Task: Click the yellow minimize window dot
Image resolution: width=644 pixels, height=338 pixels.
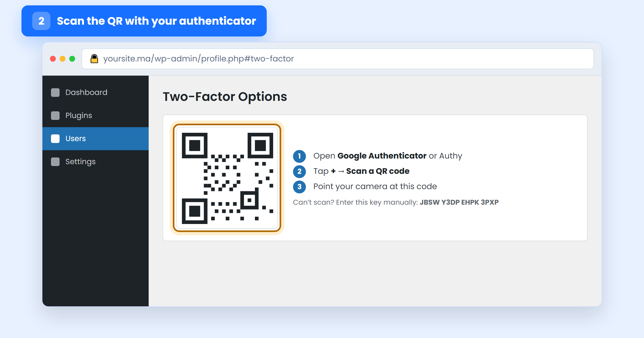Action: (63, 59)
